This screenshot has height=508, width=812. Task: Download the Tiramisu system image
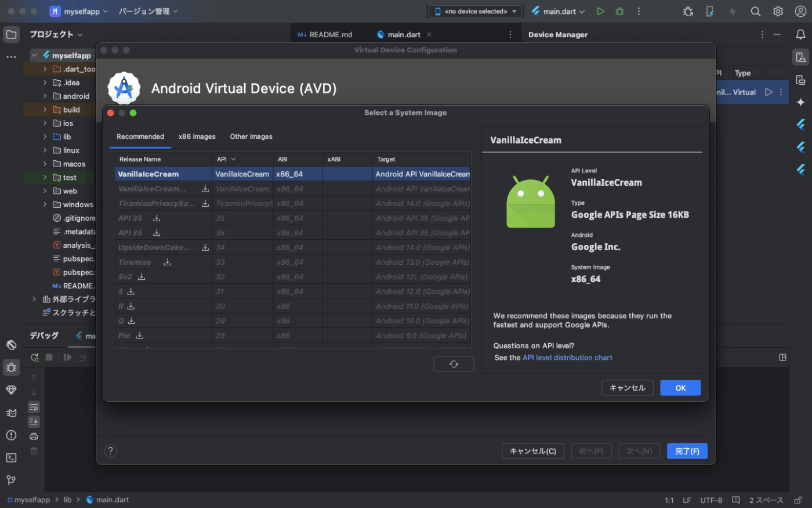click(167, 262)
